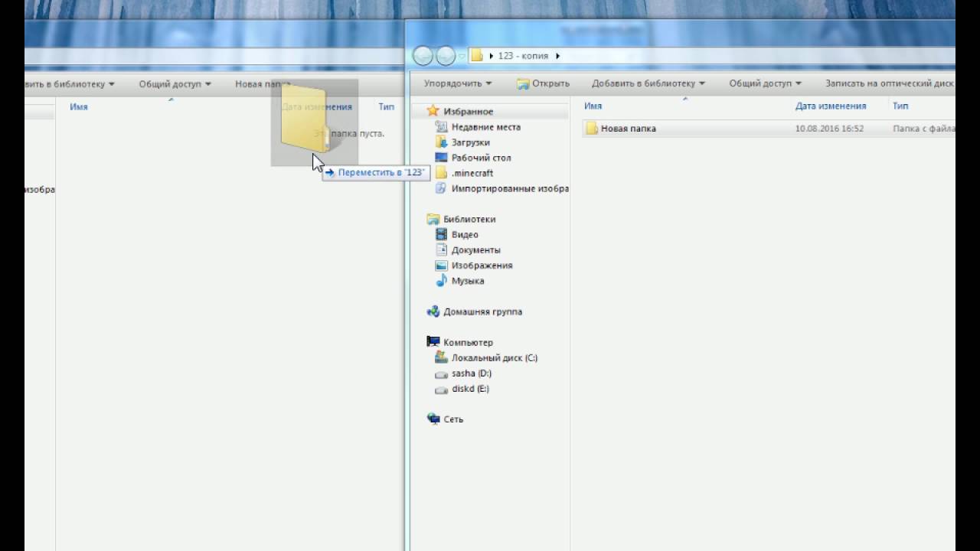This screenshot has width=980, height=551.
Task: Select Компьютер in navigation pane
Action: [469, 342]
